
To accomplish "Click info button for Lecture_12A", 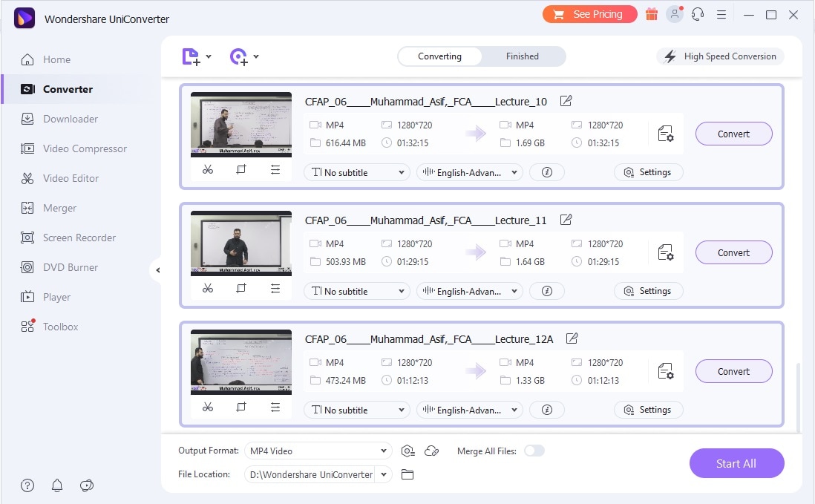I will point(547,410).
